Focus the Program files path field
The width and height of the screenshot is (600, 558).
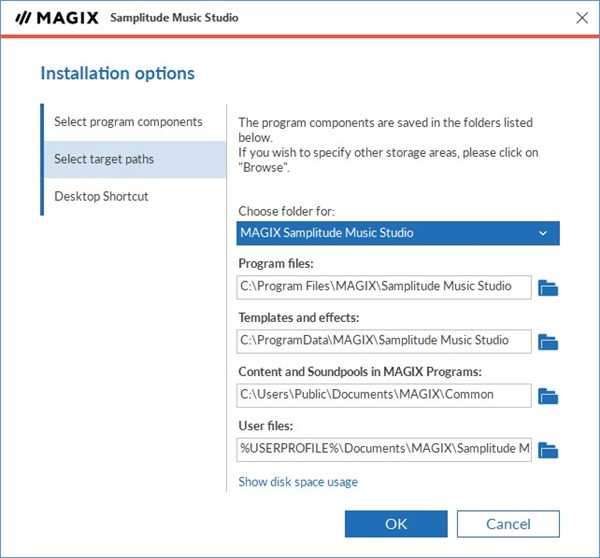[x=384, y=287]
